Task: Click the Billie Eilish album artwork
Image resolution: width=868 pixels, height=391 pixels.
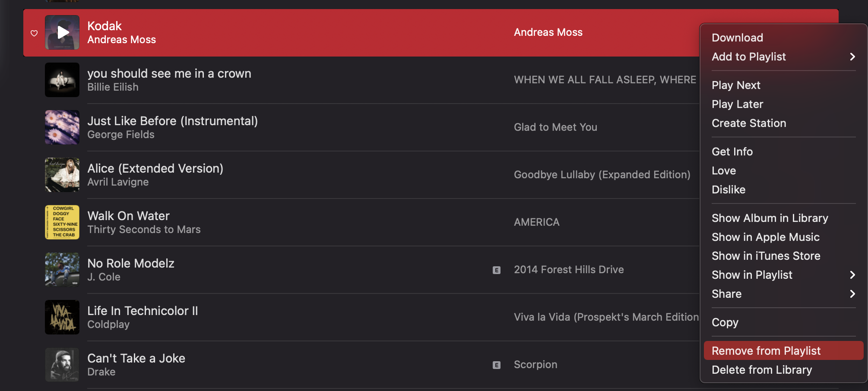Action: [x=62, y=80]
